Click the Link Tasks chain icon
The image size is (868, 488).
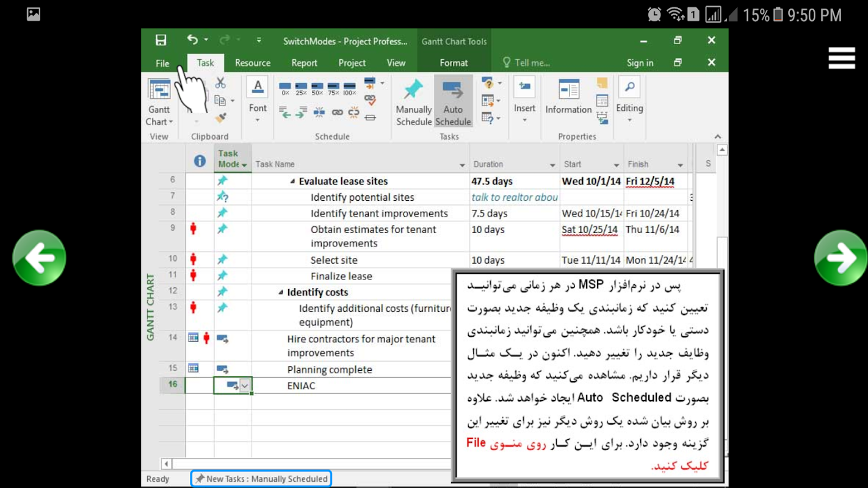coord(337,112)
